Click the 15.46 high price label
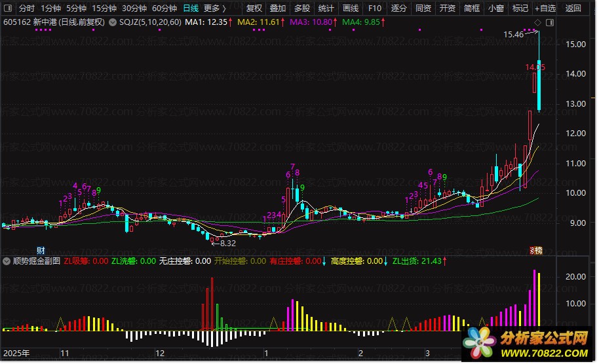 (513, 35)
